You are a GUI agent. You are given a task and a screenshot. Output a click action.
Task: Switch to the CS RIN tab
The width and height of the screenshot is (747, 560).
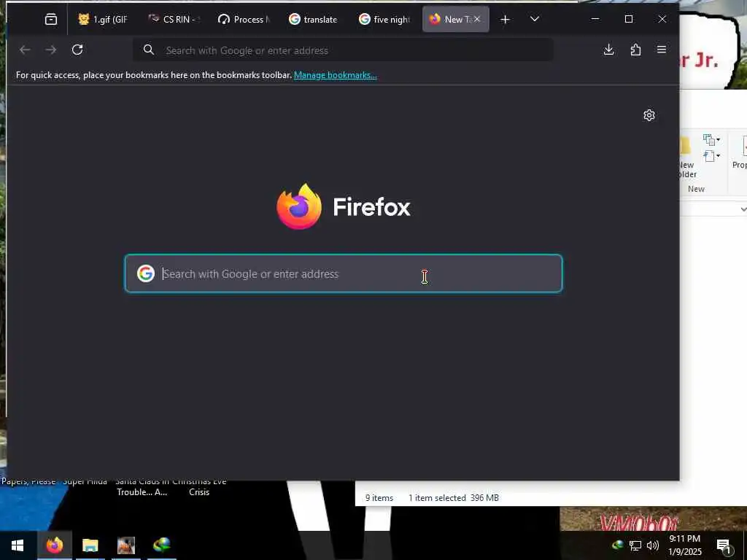(x=174, y=19)
